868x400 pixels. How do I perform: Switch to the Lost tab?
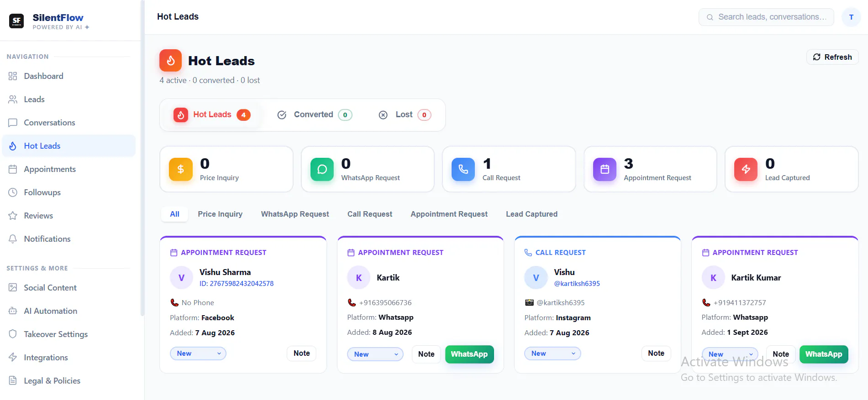(405, 115)
